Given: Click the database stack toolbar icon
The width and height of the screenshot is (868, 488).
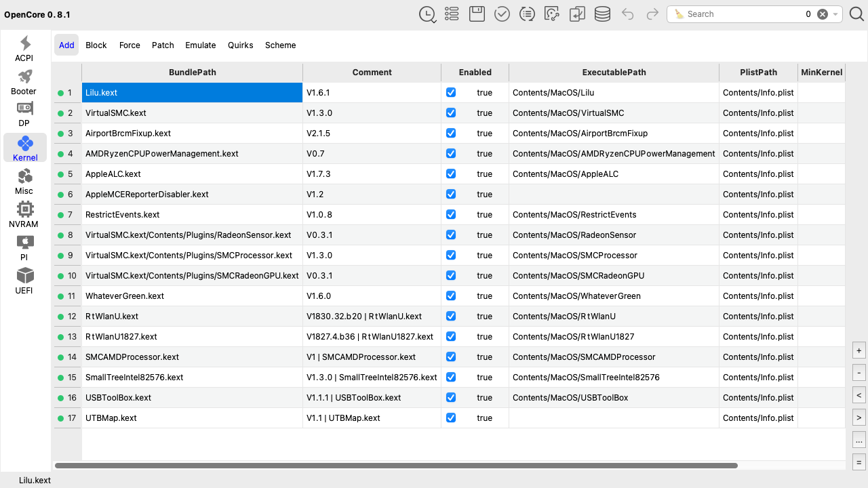Looking at the screenshot, I should (x=602, y=14).
